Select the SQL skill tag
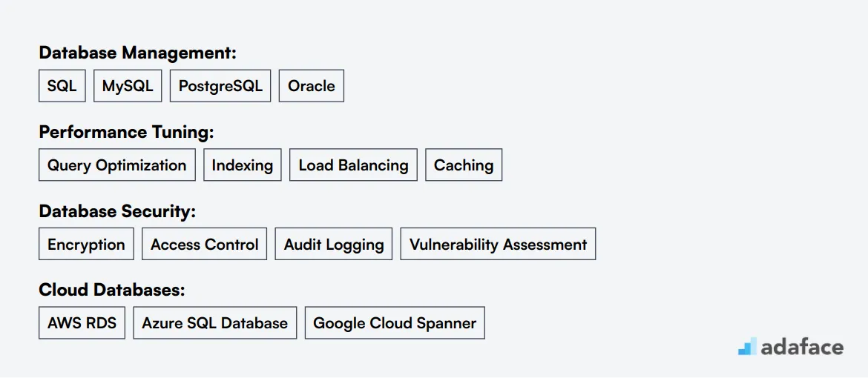Viewport: 868px width, 378px height. 62,86
